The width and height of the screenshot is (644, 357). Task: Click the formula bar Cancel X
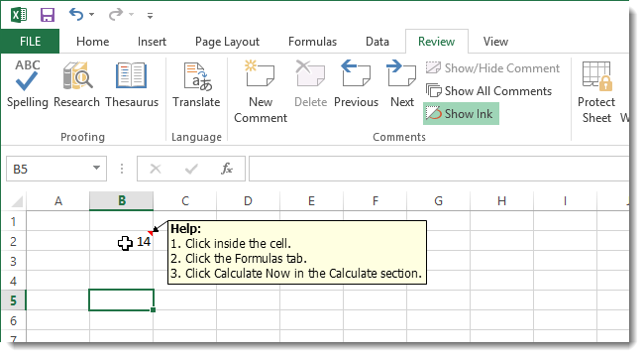(x=156, y=169)
